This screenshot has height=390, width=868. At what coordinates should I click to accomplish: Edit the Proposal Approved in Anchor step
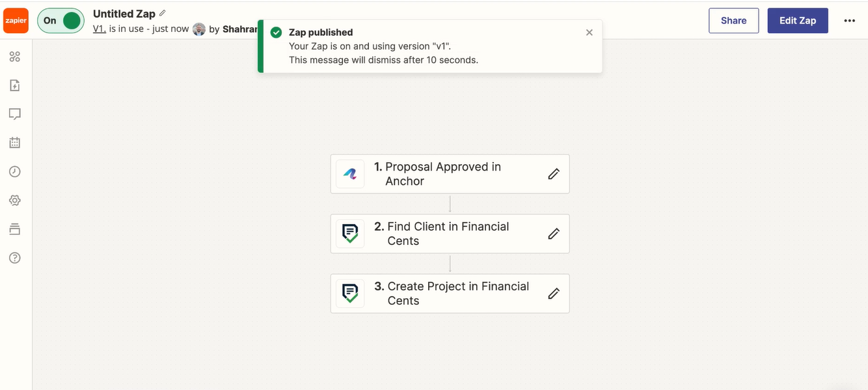click(554, 174)
